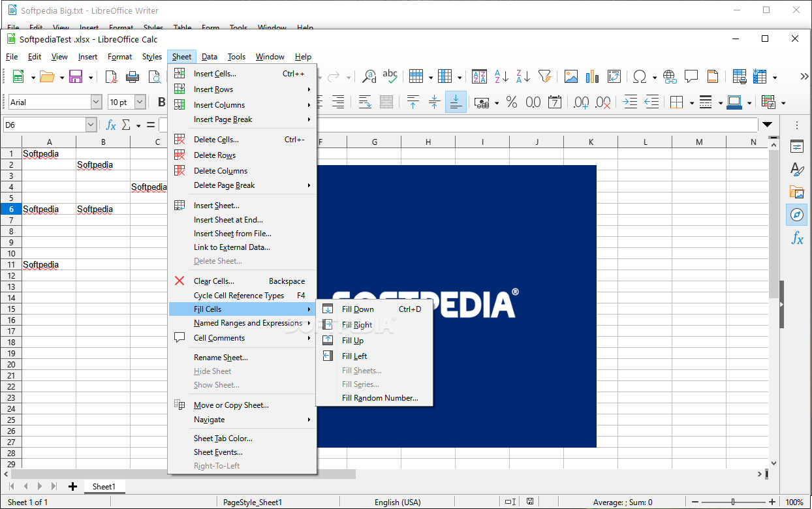Viewport: 812px width, 509px height.
Task: Click the AutoFilter funnel icon
Action: (x=544, y=77)
